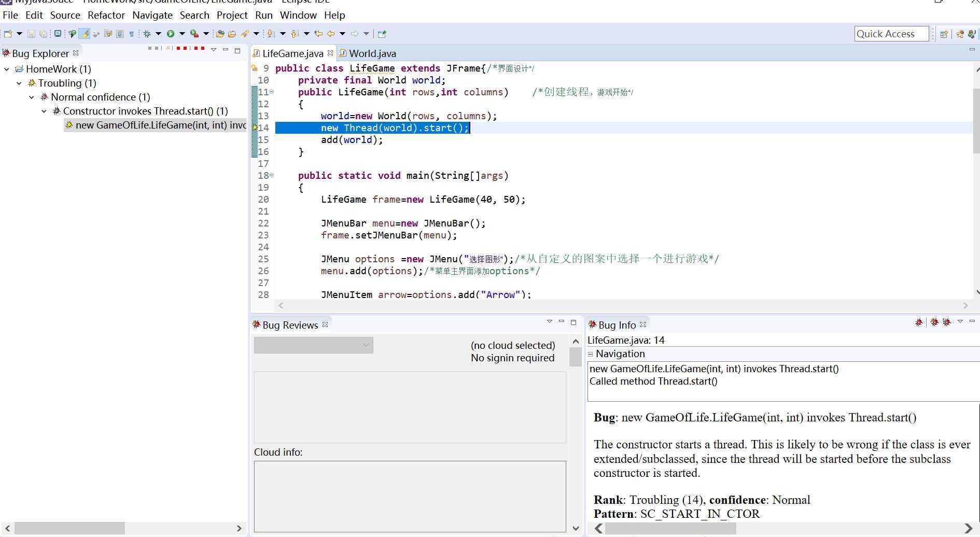Screen dimensions: 980x537
Task: Open Bug Explorer view menu triangle
Action: tap(214, 50)
